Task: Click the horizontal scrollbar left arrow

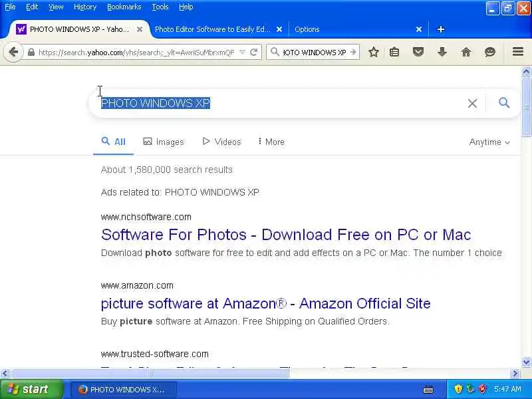Action: (5, 373)
